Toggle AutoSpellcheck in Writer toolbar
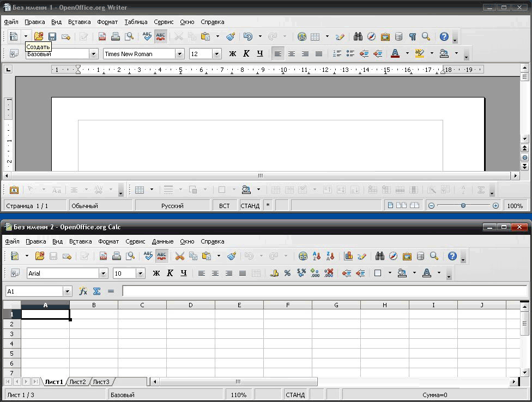The width and height of the screenshot is (532, 402). click(160, 36)
